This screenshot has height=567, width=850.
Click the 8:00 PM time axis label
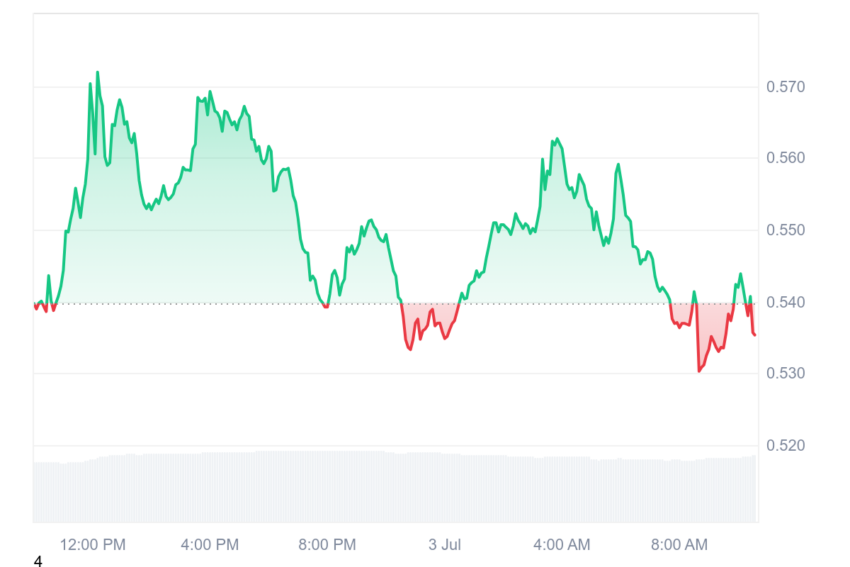pyautogui.click(x=327, y=545)
